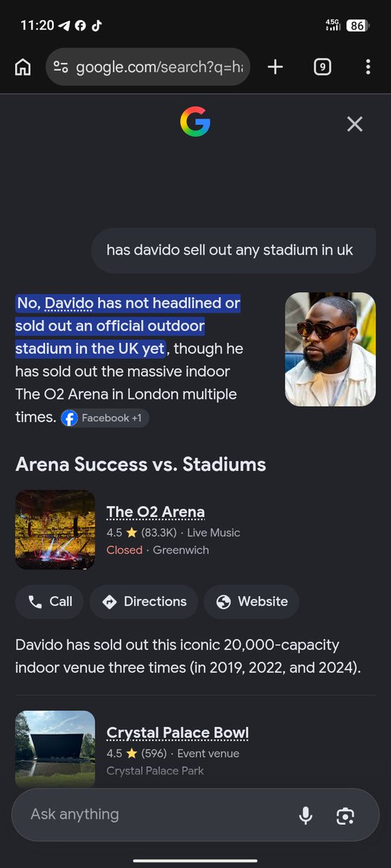This screenshot has width=391, height=868.
Task: Close the AI search panel with X
Action: (354, 124)
